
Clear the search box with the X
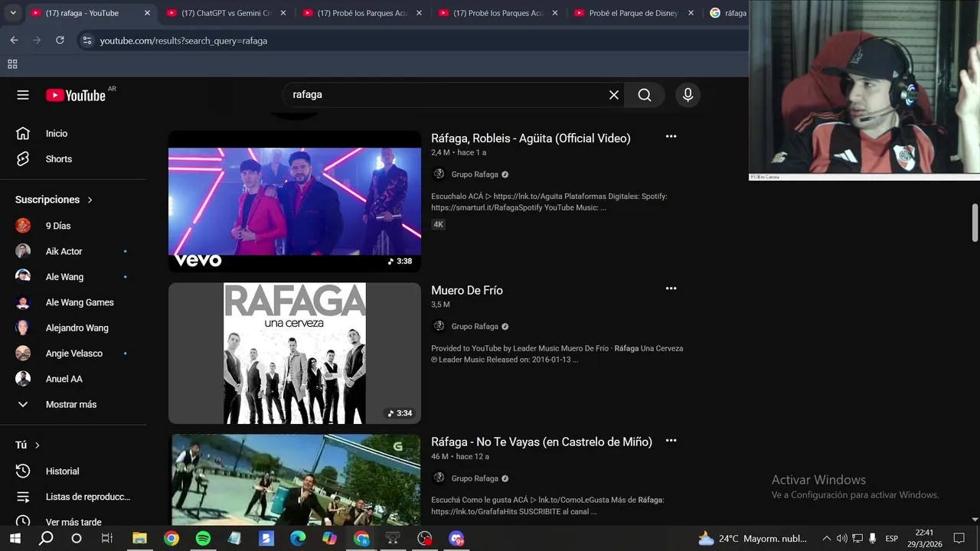coord(614,95)
